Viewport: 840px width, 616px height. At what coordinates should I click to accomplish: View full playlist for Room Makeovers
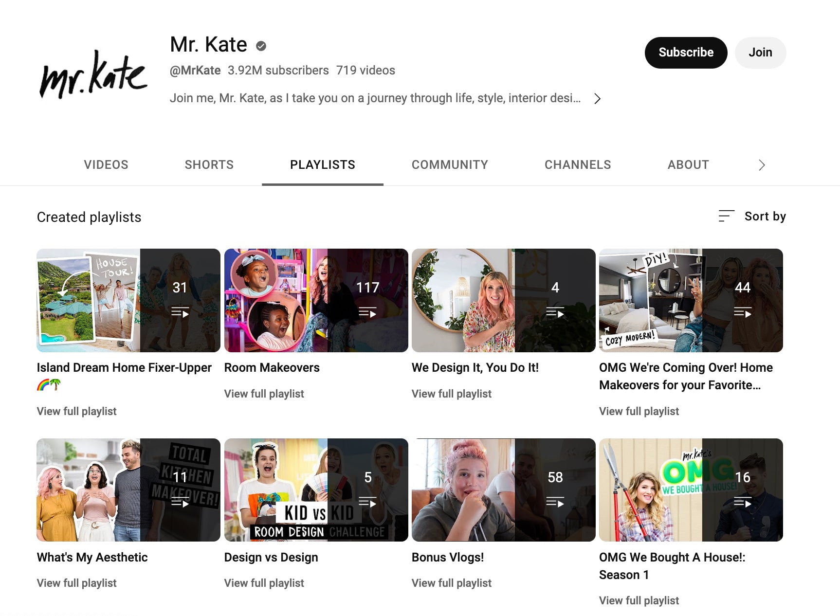[264, 394]
